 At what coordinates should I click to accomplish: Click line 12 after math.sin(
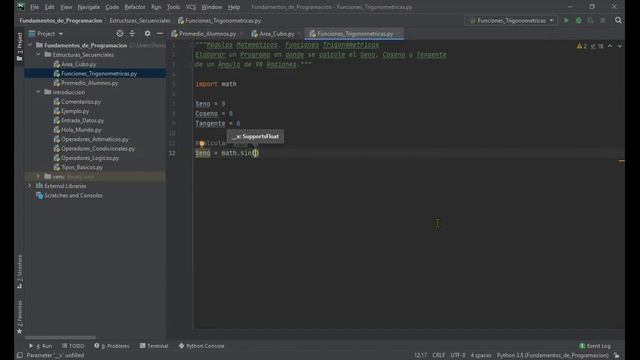[255, 153]
